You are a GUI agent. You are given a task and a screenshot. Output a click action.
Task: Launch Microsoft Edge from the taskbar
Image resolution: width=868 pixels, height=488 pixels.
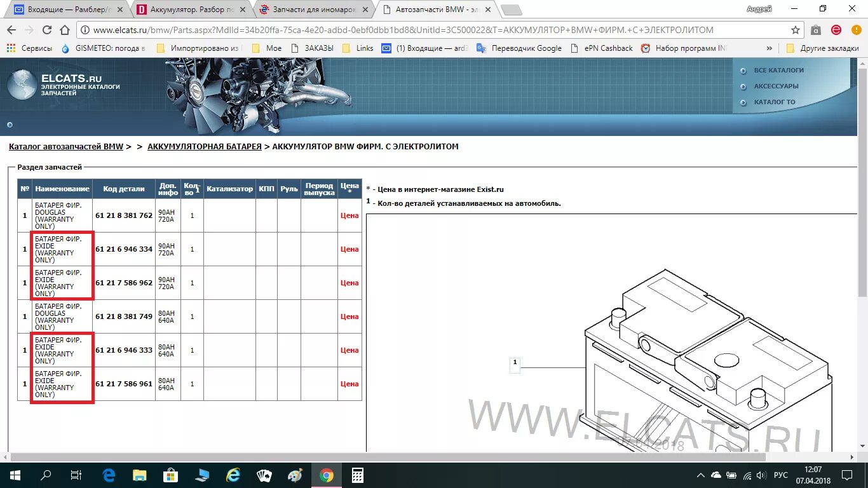(x=108, y=475)
